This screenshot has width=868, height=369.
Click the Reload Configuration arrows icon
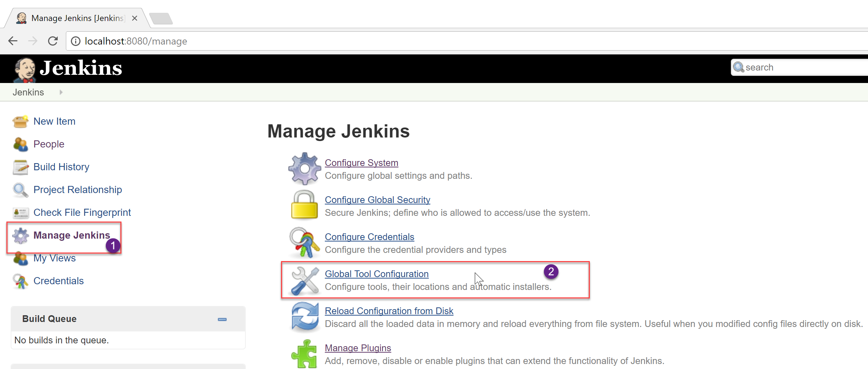click(x=305, y=317)
